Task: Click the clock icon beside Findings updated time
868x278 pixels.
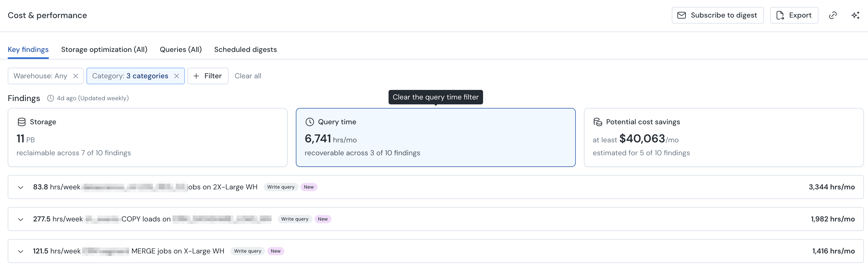Action: tap(51, 98)
